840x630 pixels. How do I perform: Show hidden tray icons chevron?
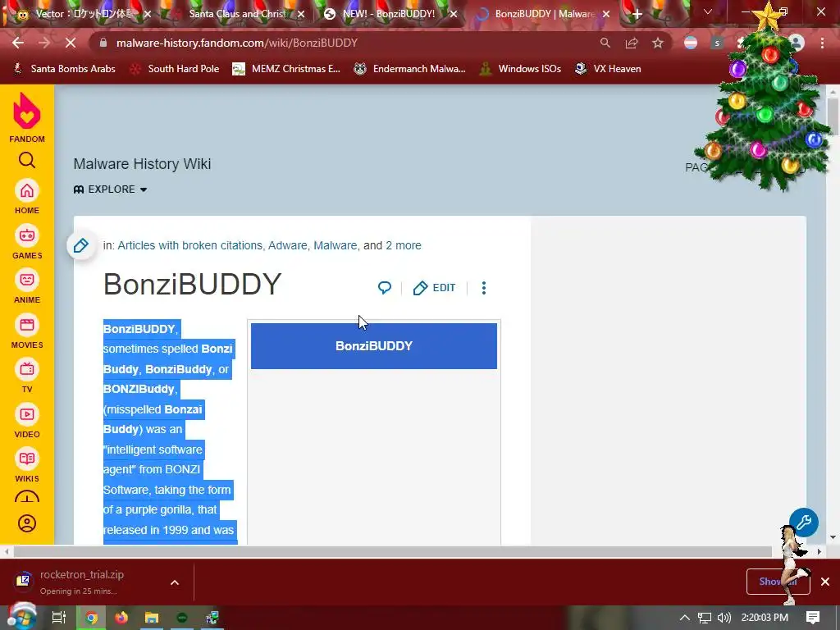pyautogui.click(x=685, y=618)
